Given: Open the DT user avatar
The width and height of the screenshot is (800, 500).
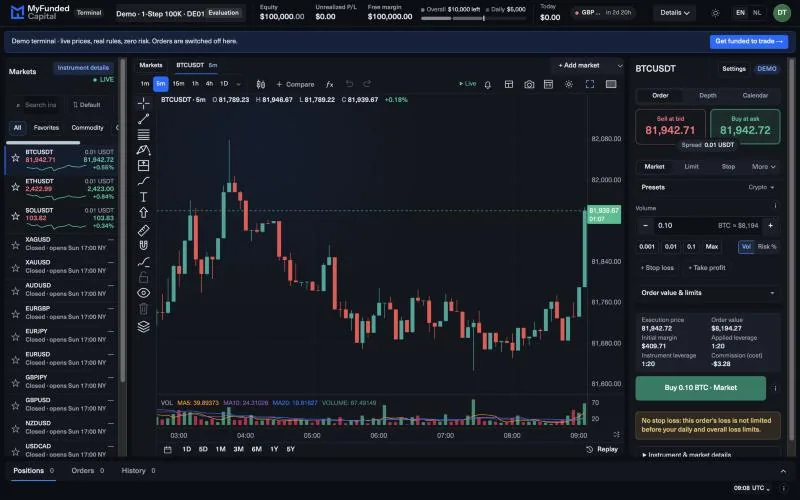Looking at the screenshot, I should point(782,13).
